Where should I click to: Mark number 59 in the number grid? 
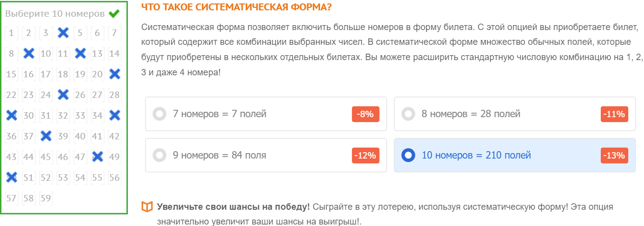[x=46, y=198]
